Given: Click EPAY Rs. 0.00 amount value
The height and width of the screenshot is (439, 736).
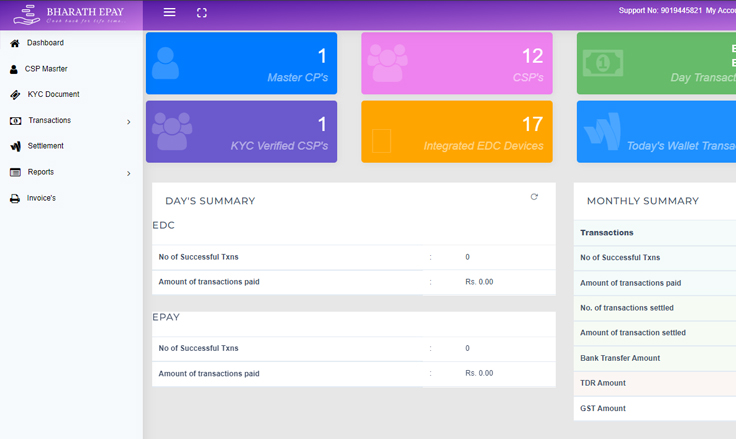Looking at the screenshot, I should coord(479,373).
